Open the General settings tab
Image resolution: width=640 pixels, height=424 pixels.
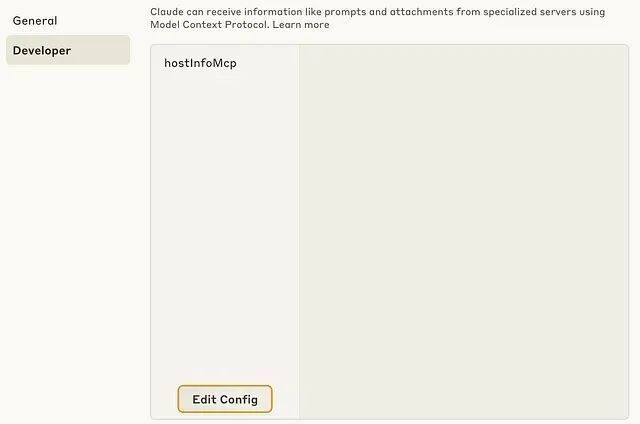(35, 21)
